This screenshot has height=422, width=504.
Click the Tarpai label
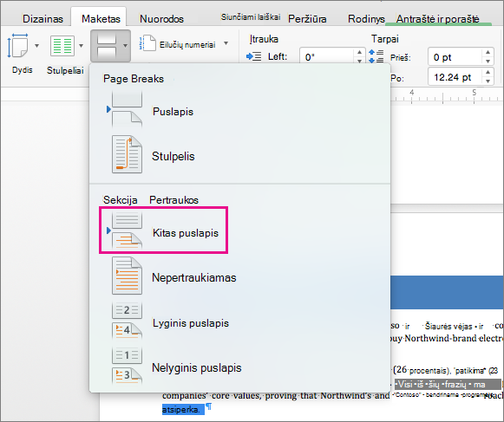point(385,39)
